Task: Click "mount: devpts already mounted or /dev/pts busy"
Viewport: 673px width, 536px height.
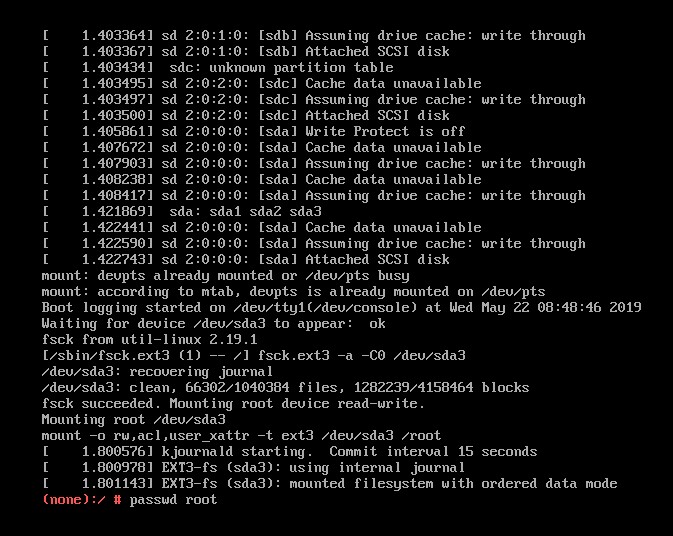Action: coord(225,275)
